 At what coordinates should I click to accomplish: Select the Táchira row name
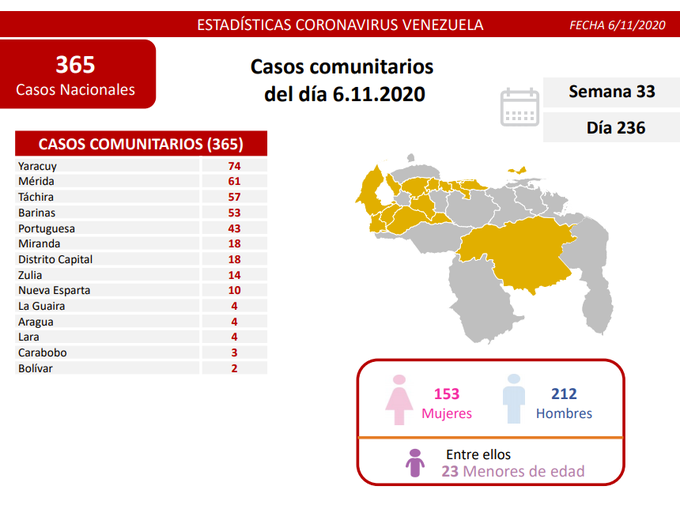(36, 197)
